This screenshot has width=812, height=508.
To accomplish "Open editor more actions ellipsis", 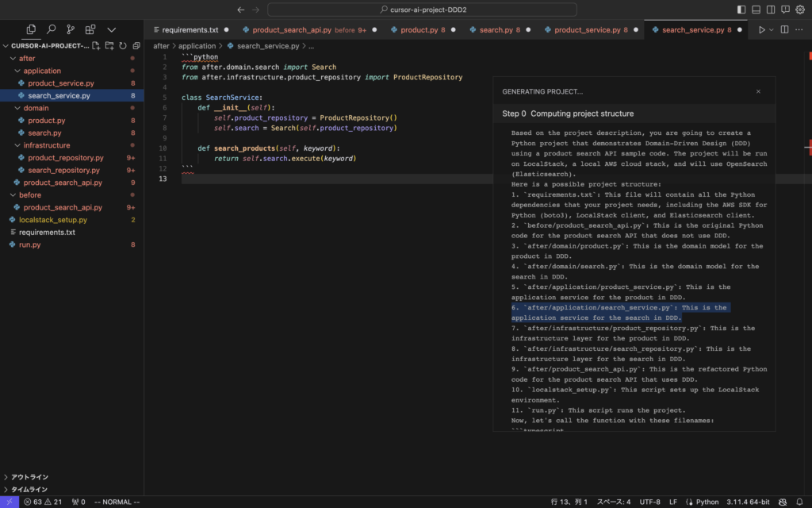I will 799,30.
